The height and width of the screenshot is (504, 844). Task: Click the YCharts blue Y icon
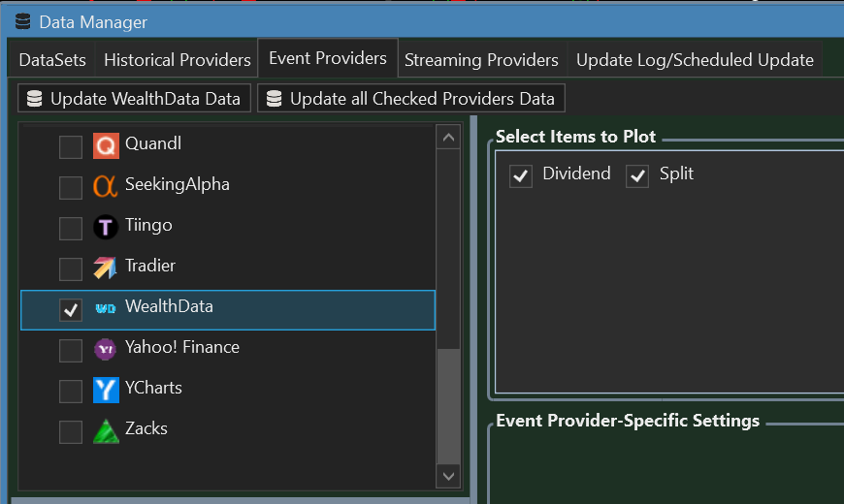tap(106, 390)
